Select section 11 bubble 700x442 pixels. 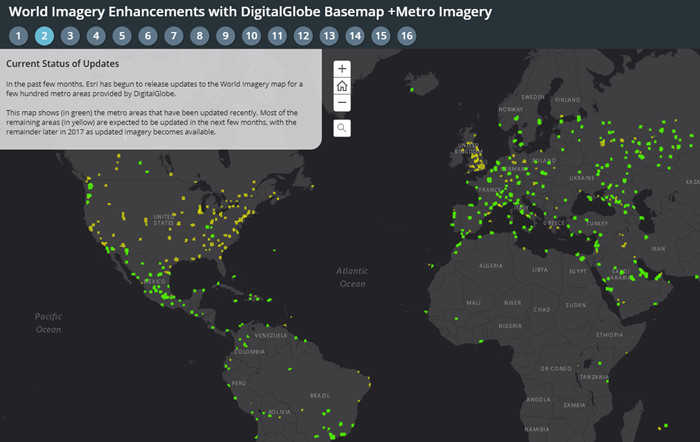(277, 36)
